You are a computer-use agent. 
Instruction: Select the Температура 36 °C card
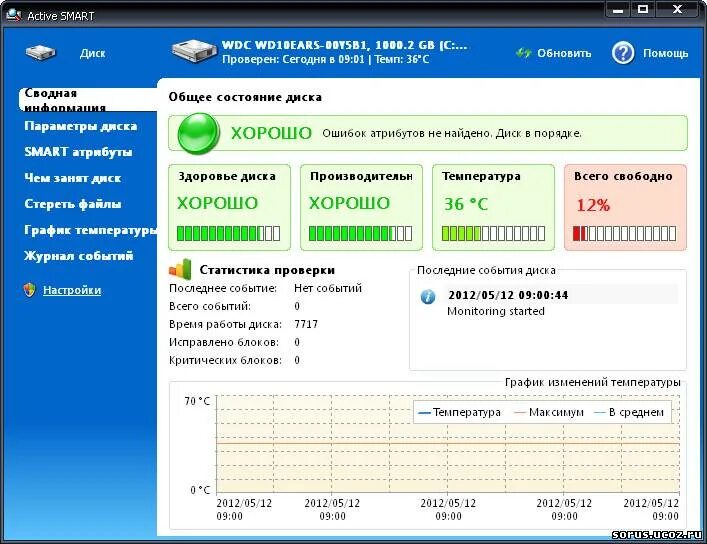[x=493, y=207]
